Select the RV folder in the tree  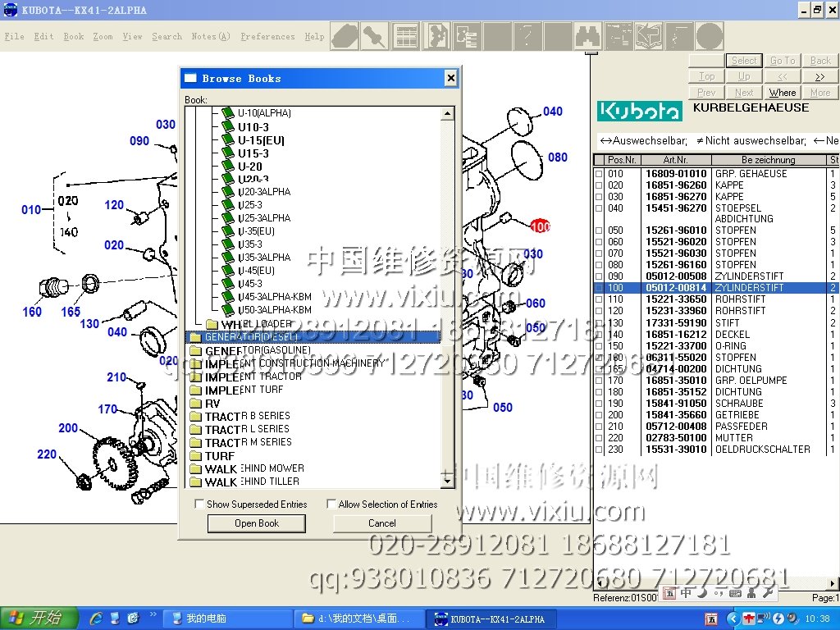click(x=212, y=403)
